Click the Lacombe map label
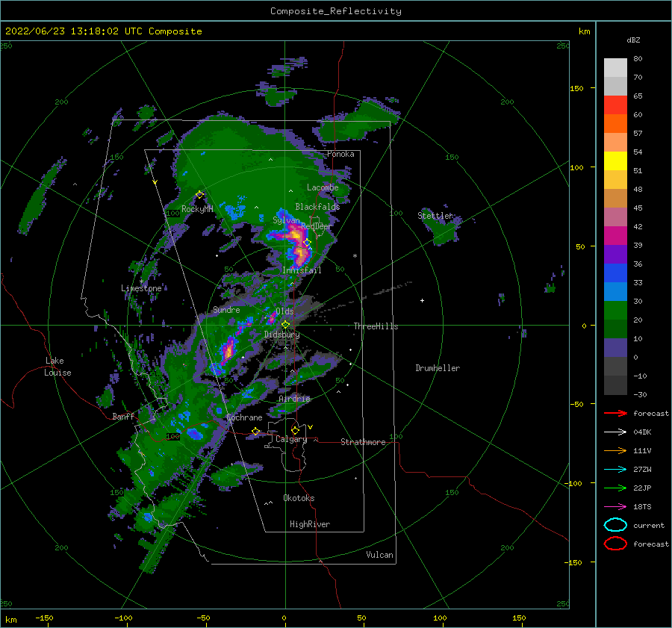The image size is (672, 628). (323, 187)
